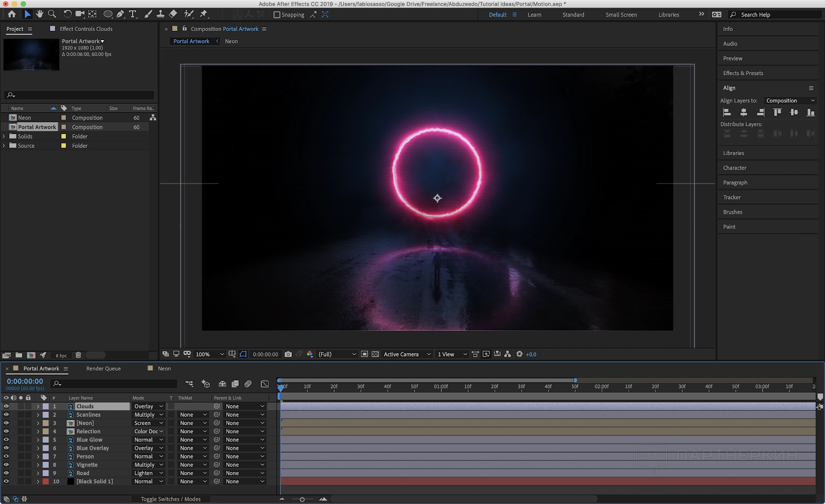This screenshot has width=825, height=504.
Task: Open the Align Layers to dropdown
Action: (790, 101)
